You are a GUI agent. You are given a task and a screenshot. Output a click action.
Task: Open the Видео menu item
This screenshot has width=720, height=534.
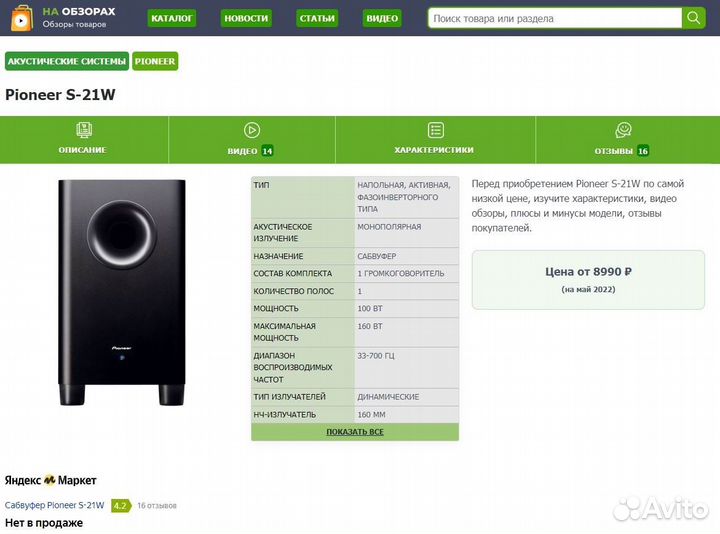tap(382, 18)
